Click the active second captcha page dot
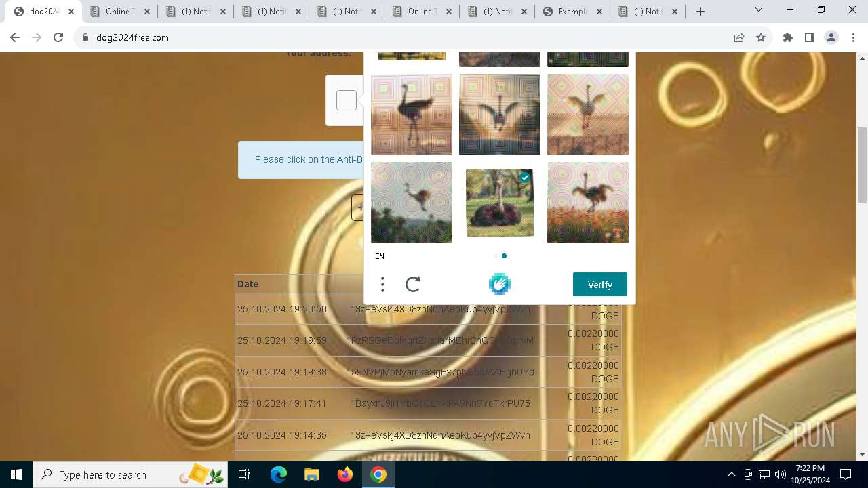 pyautogui.click(x=504, y=256)
